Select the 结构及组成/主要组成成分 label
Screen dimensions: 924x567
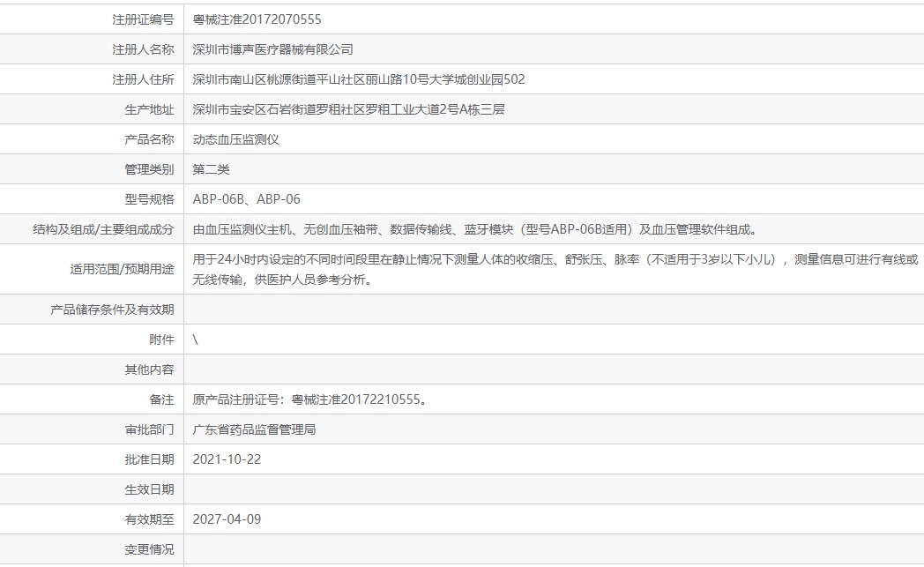click(x=104, y=230)
